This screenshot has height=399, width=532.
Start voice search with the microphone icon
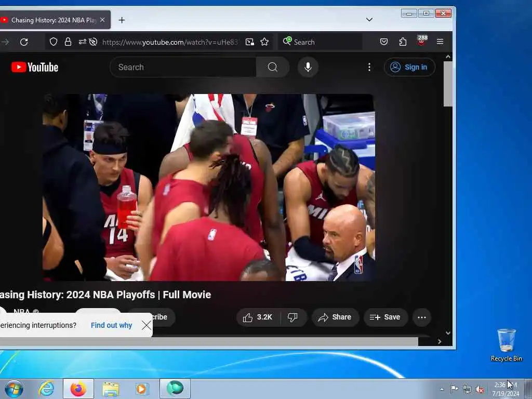pyautogui.click(x=308, y=67)
